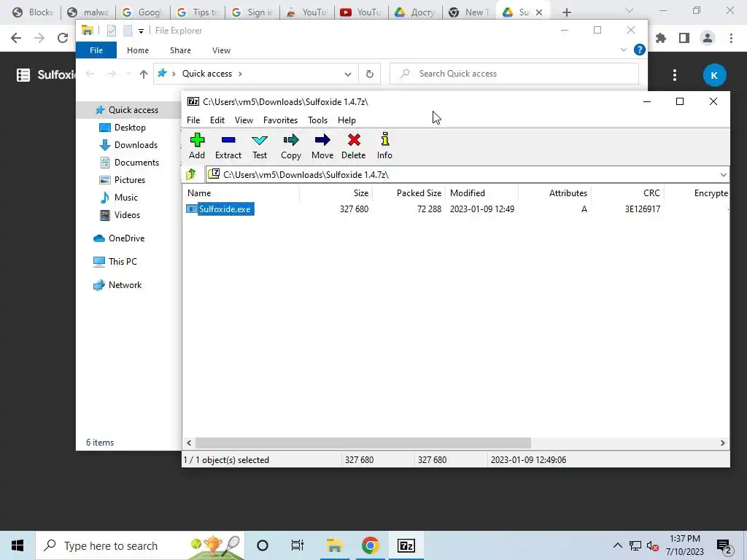Switch to 7-Zip taskbar icon
The image size is (747, 560).
tap(406, 545)
